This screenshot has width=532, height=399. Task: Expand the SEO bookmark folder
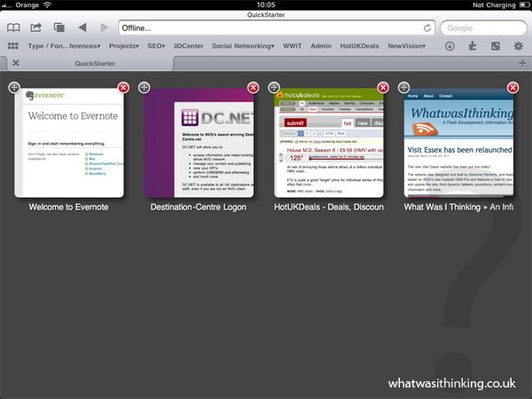click(x=156, y=46)
